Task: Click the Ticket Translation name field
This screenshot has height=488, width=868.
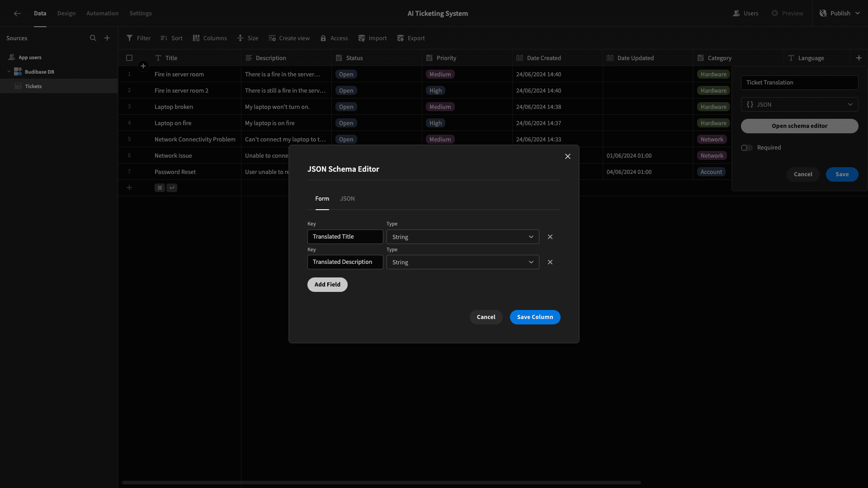Action: (799, 83)
